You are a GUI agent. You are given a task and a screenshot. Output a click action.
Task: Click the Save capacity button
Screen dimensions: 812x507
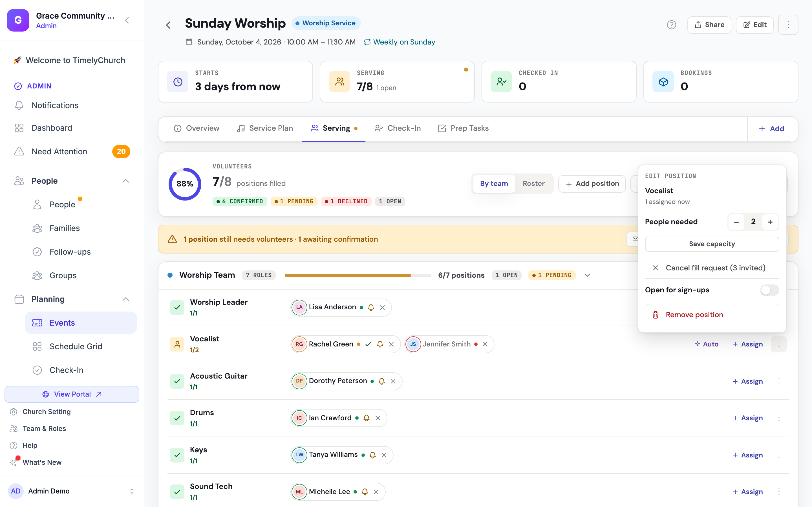(x=712, y=244)
